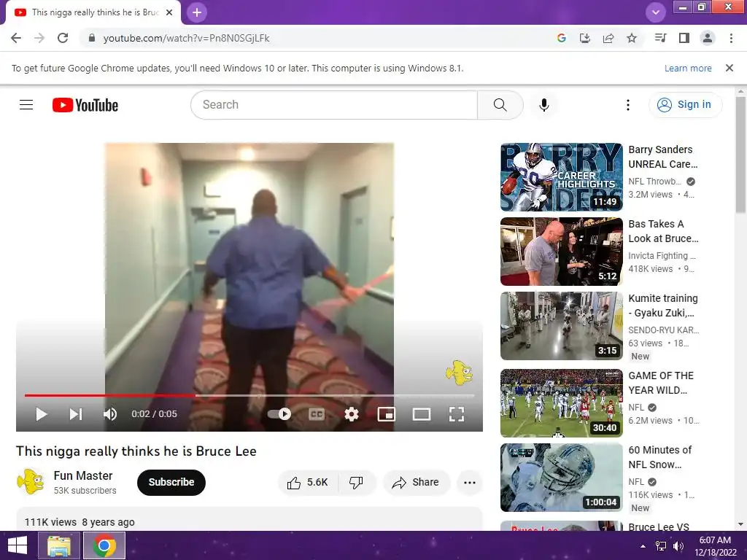Click the address bar URL
This screenshot has width=747, height=560.
coord(186,38)
